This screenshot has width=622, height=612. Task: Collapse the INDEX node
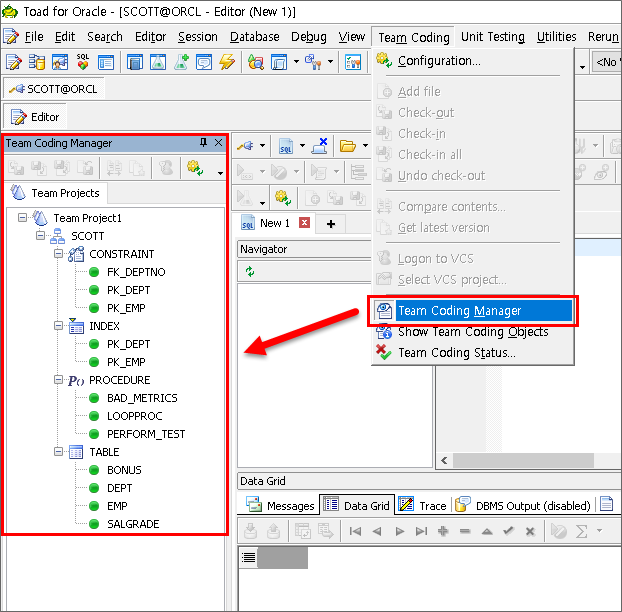[x=58, y=326]
